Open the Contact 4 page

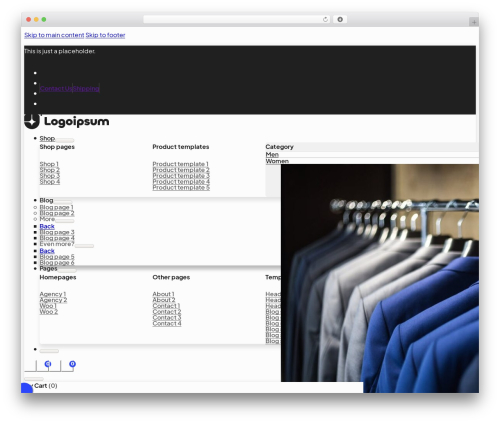pyautogui.click(x=167, y=323)
